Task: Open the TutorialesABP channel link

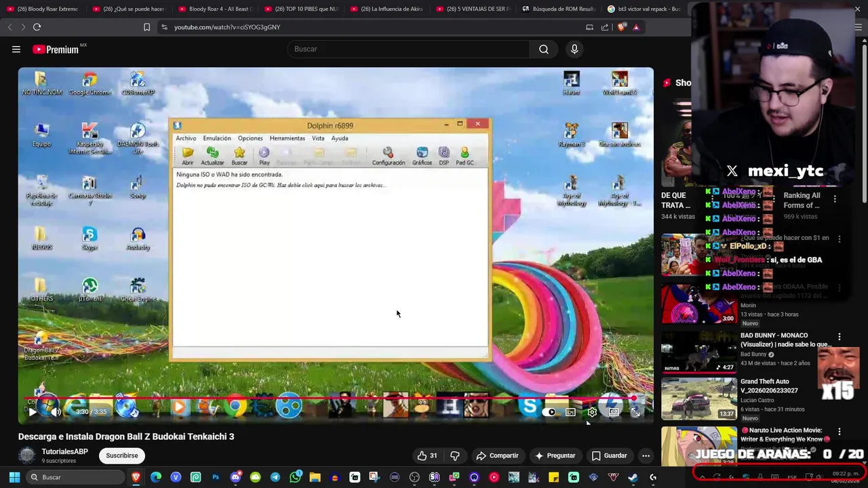Action: (64, 451)
